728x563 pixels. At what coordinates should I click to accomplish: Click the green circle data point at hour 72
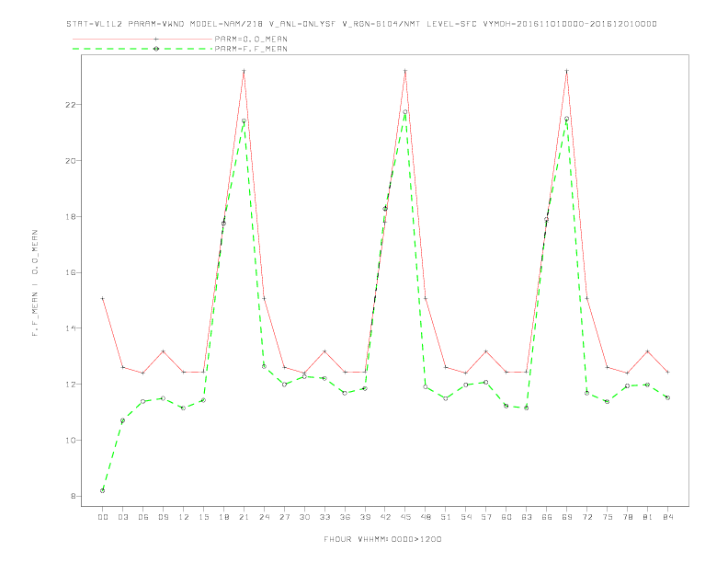(x=586, y=393)
